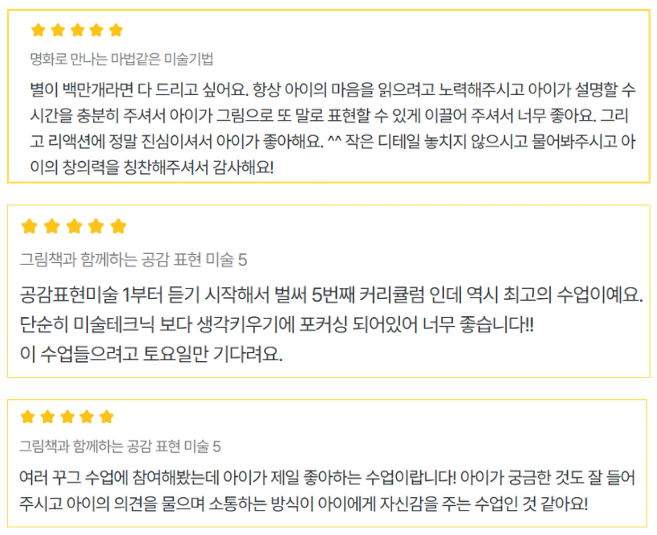Click the first star of the top review
Image resolution: width=657 pixels, height=535 pixels.
point(37,30)
